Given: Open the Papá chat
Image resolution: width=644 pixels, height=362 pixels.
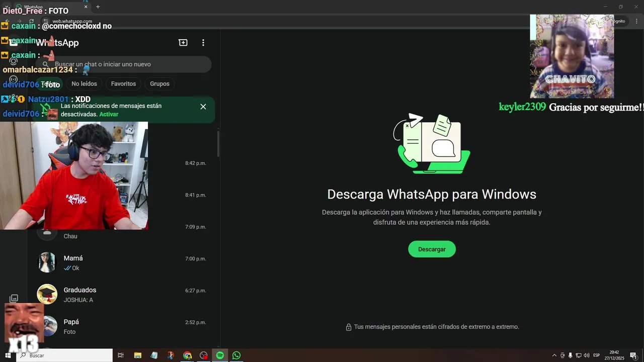Looking at the screenshot, I should pyautogui.click(x=123, y=326).
